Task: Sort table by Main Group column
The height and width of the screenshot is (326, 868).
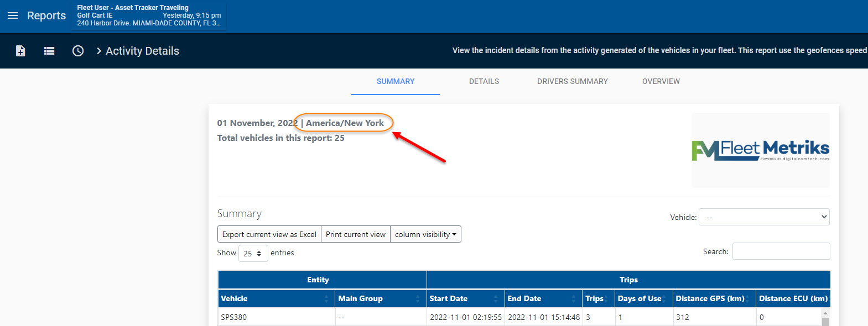Action: (380, 299)
